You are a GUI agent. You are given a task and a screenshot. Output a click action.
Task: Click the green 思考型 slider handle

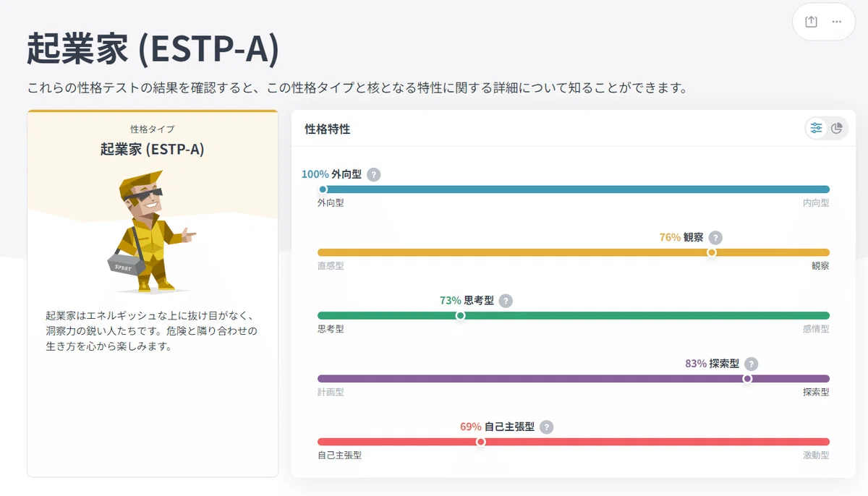(460, 315)
